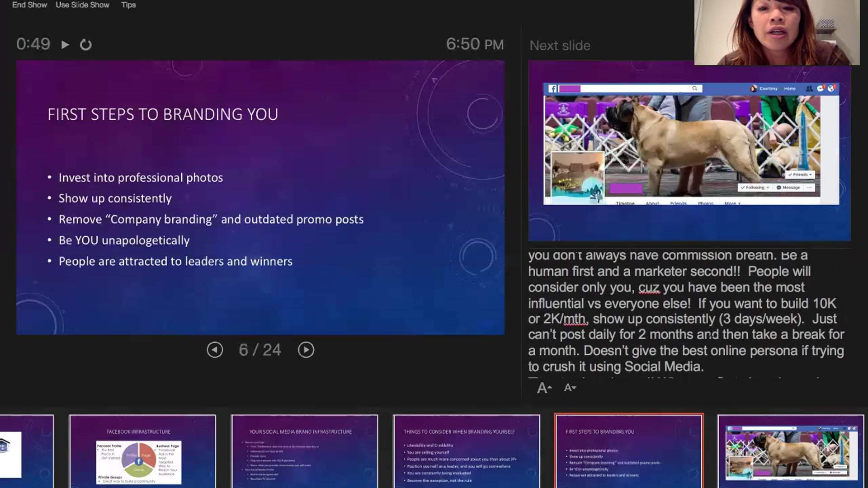The width and height of the screenshot is (868, 488).
Task: Click the Next slide label
Action: [x=560, y=46]
